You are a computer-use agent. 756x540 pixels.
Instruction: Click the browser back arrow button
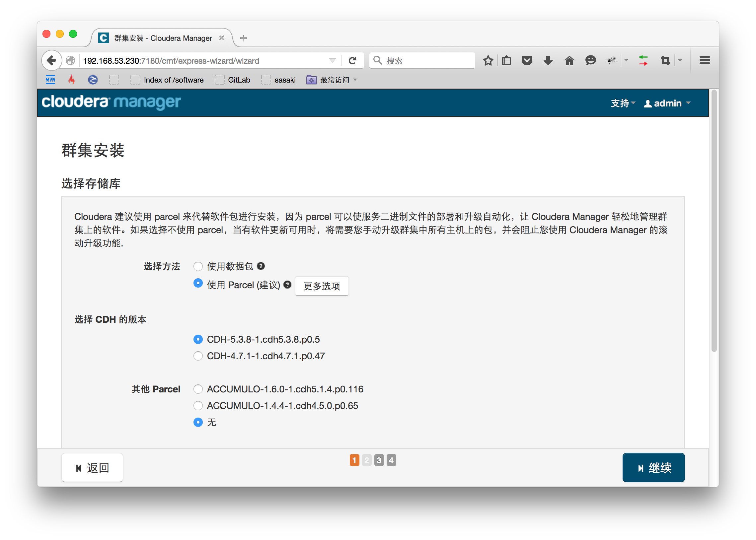pyautogui.click(x=51, y=60)
